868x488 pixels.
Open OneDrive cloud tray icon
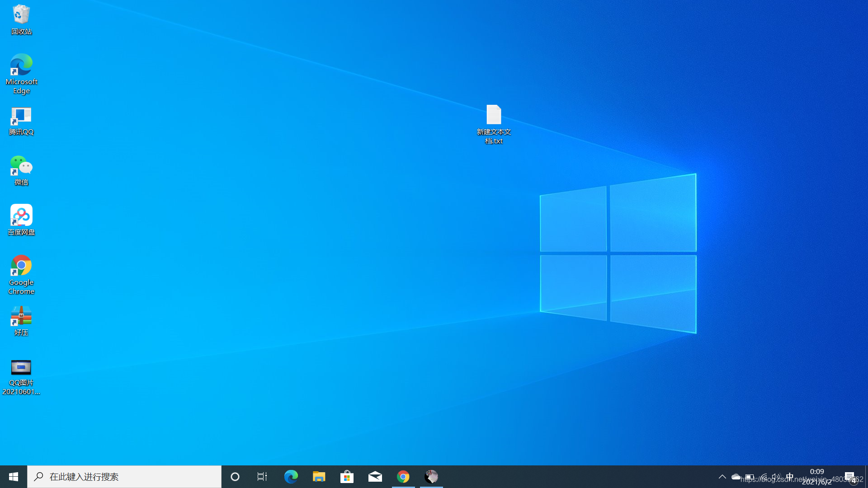point(736,477)
